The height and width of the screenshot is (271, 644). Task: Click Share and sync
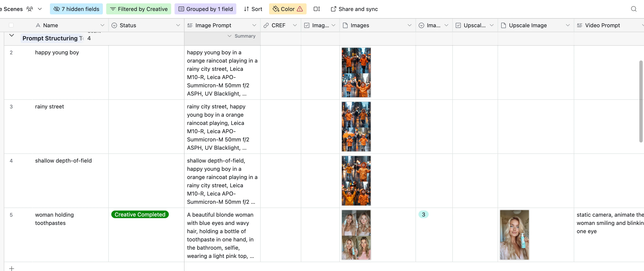(354, 9)
